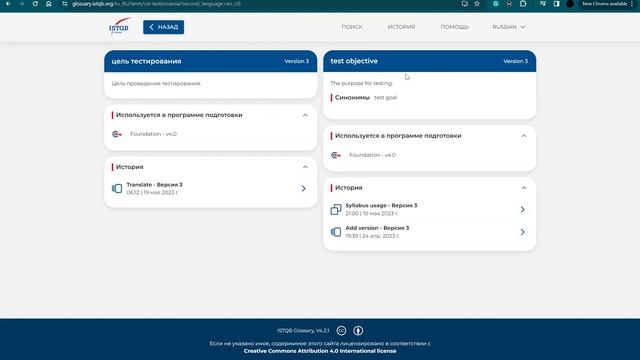640x360 pixels.
Task: Click the left Foundation - v4.0 syllabus icon
Action: coord(117,134)
